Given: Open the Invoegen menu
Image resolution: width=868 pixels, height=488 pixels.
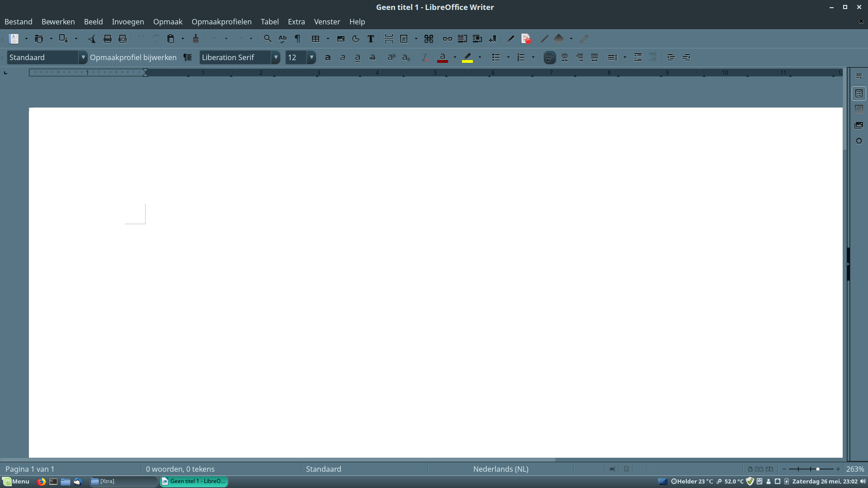Looking at the screenshot, I should [x=128, y=22].
